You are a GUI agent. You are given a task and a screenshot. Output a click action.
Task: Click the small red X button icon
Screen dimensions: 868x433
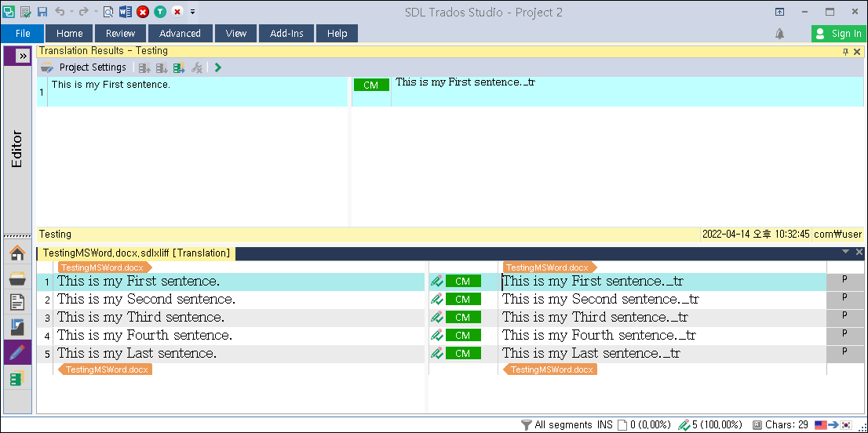[x=177, y=12]
